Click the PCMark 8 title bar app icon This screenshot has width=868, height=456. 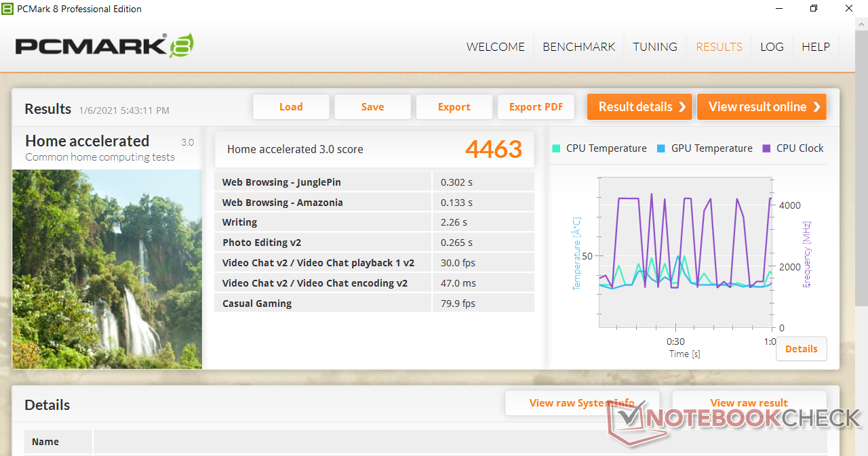pos(7,9)
